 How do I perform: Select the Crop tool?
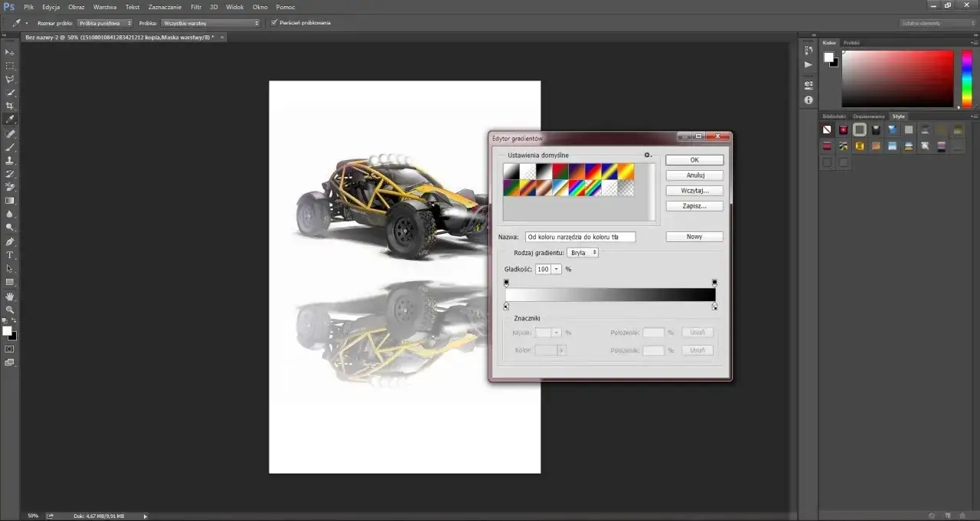10,105
